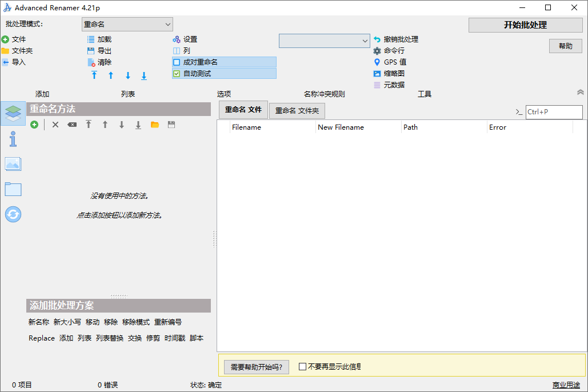Add 新大小写 method
Screen dimensions: 588x392
pyautogui.click(x=67, y=322)
